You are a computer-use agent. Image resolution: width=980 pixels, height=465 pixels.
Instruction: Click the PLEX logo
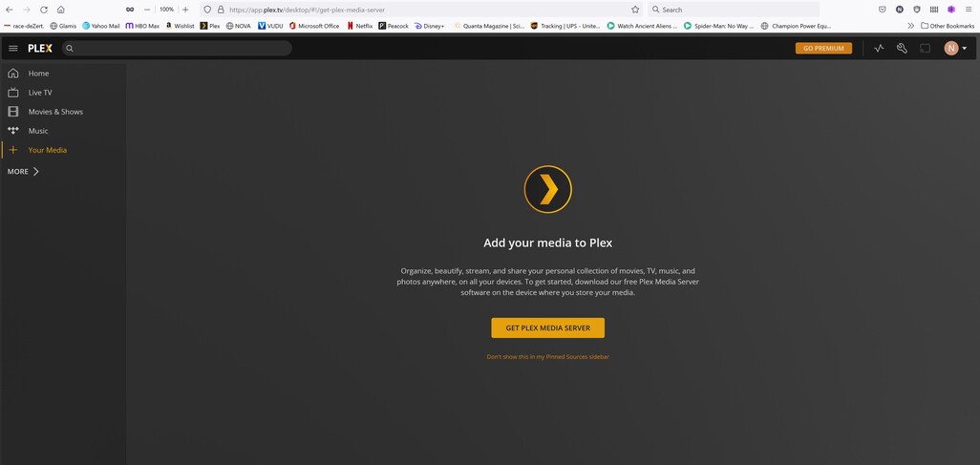click(40, 48)
